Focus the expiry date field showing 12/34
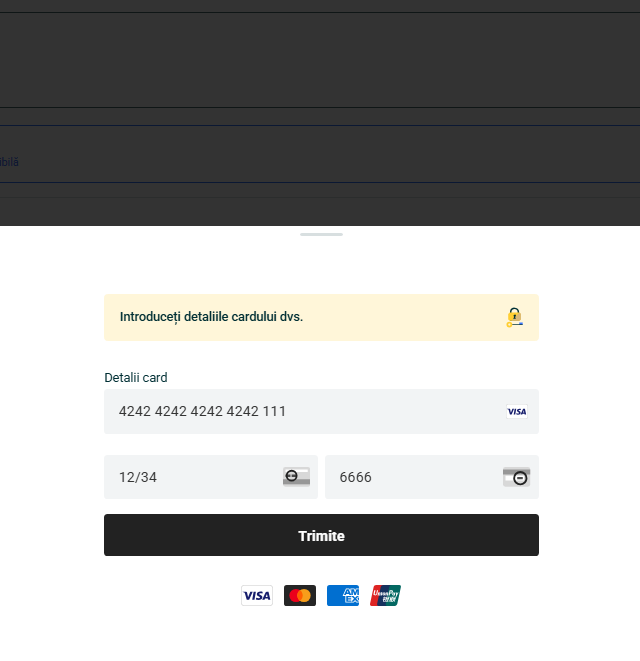This screenshot has height=661, width=640. [x=190, y=477]
